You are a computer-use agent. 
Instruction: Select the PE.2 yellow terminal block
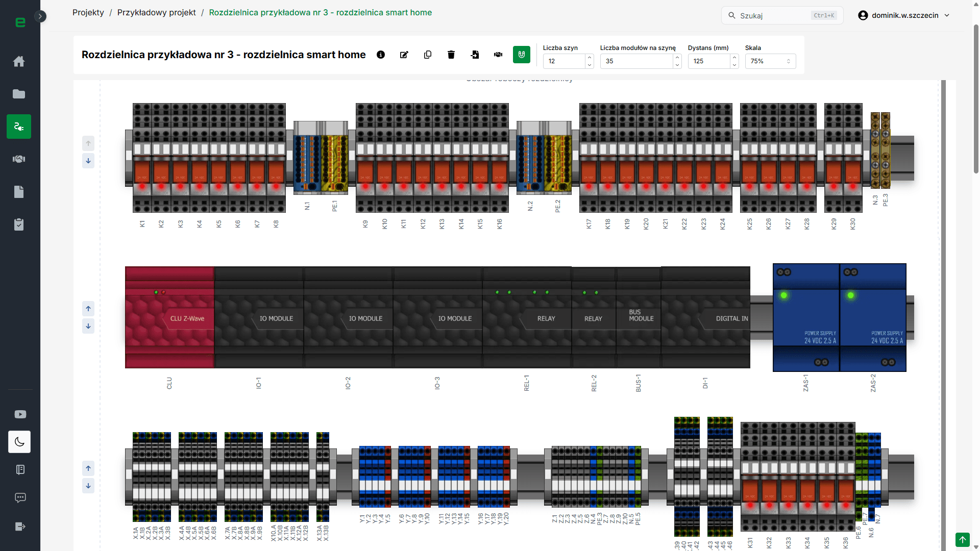[x=557, y=158]
